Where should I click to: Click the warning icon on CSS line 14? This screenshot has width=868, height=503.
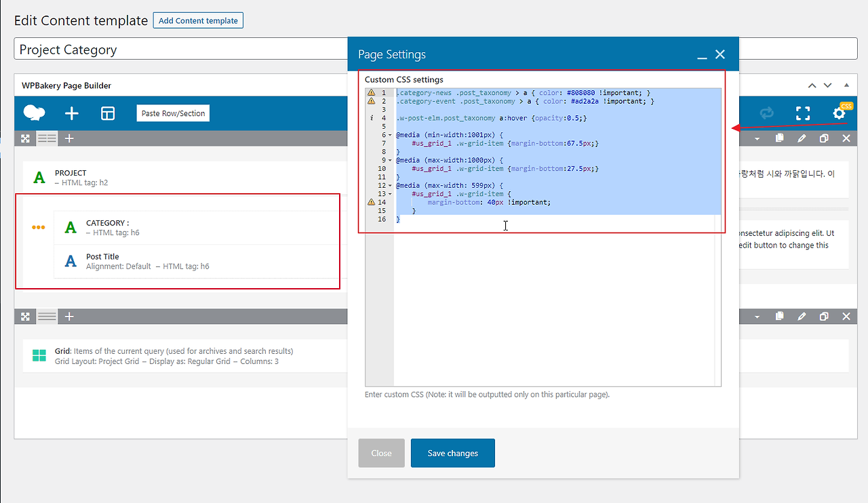point(371,202)
